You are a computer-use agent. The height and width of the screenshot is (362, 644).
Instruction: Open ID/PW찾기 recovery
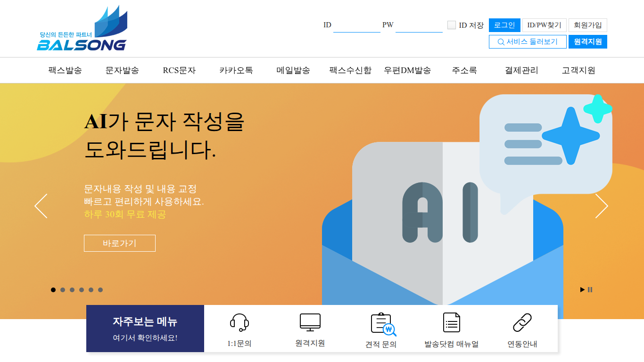point(545,25)
